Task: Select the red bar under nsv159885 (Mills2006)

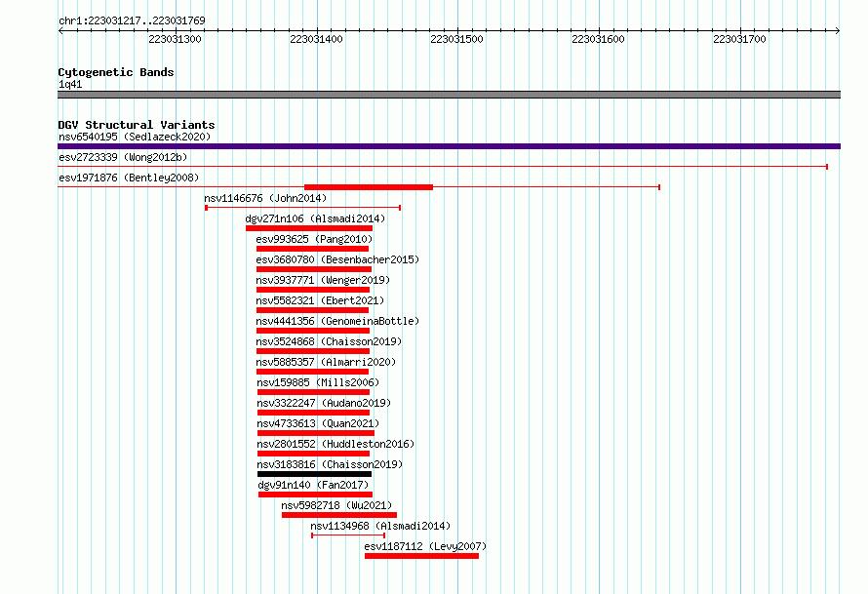Action: (313, 392)
